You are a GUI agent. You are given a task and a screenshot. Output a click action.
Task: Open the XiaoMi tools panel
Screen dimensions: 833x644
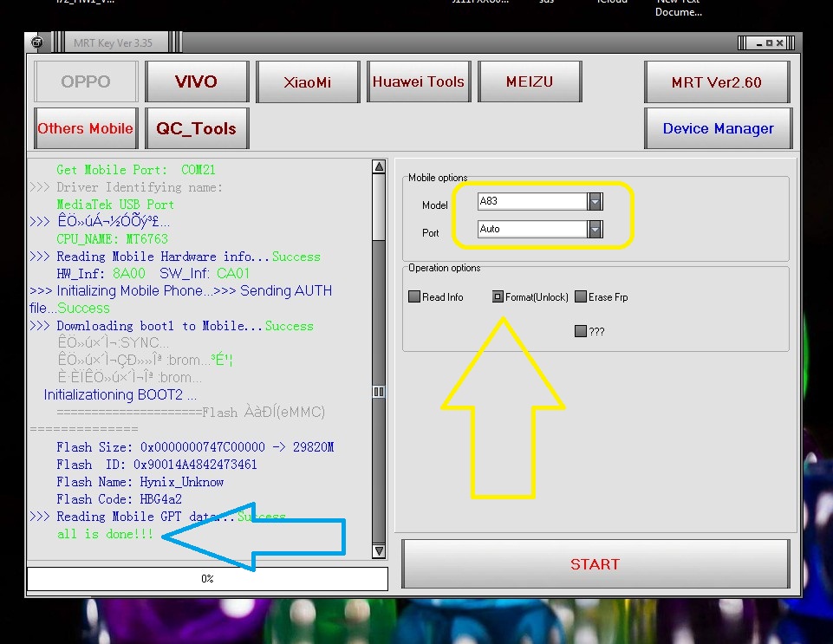pos(308,81)
